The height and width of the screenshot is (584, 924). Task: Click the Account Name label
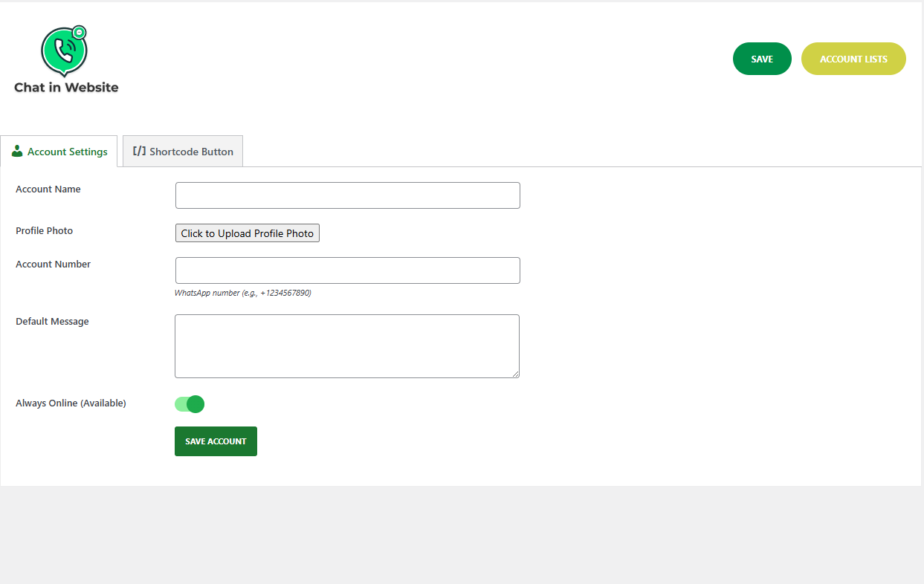[48, 189]
